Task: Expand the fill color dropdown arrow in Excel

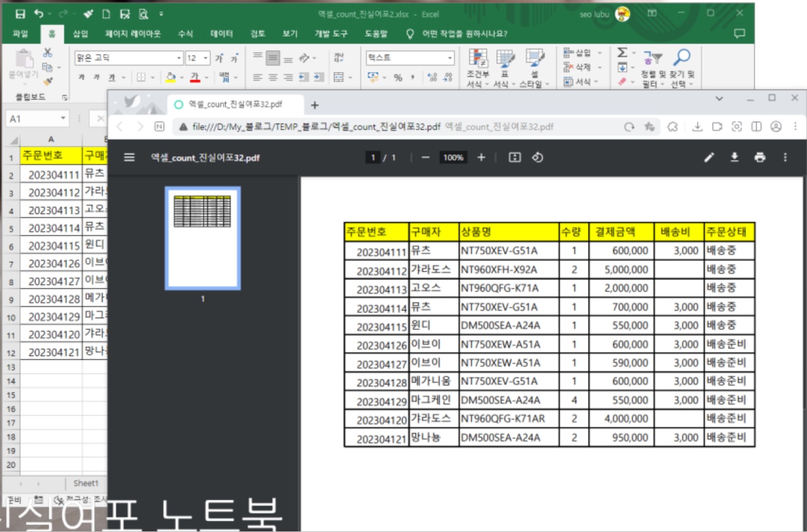Action: 180,78
